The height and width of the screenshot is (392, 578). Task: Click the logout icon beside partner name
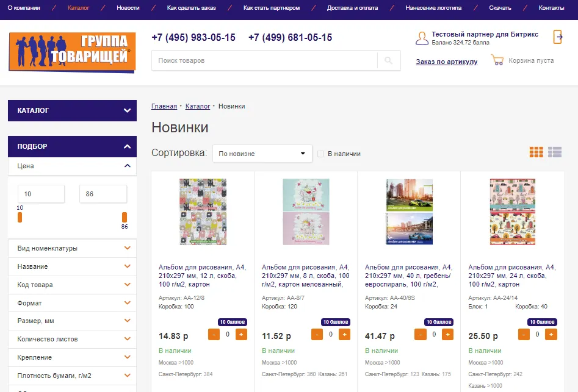click(x=558, y=37)
